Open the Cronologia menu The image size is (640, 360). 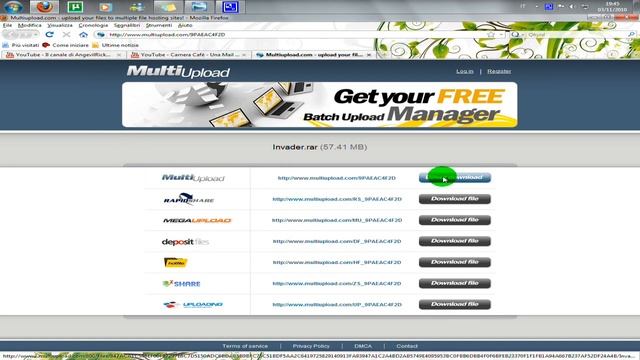click(x=93, y=25)
